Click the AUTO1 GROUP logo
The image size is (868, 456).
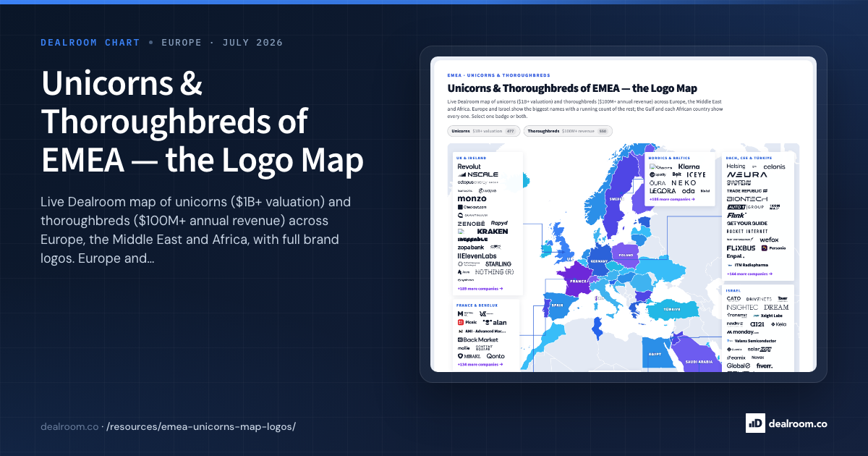pos(745,207)
